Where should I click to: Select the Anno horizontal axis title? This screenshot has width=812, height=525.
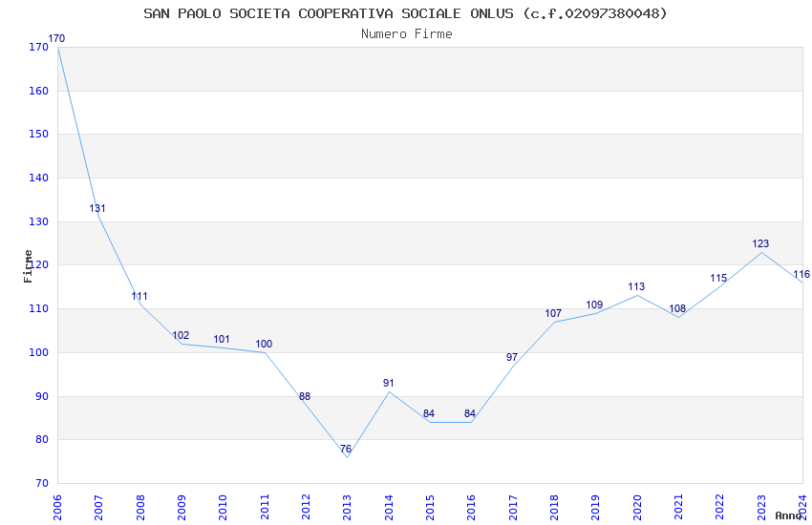[788, 515]
